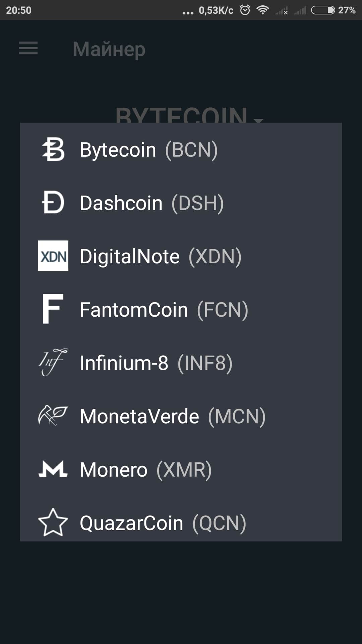Click the Infinium-8 script Inf icon
Image resolution: width=362 pixels, height=644 pixels.
coord(53,362)
